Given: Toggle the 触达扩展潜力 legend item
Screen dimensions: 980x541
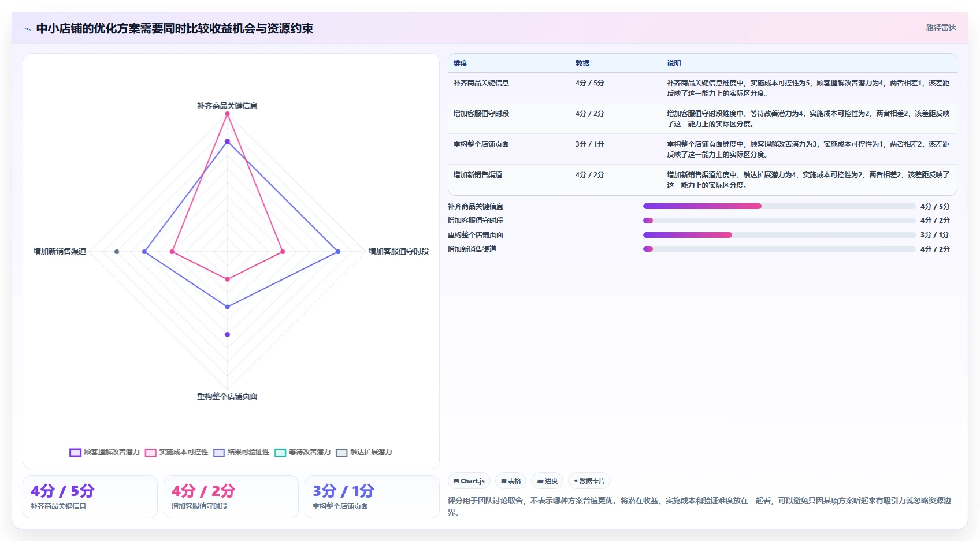Looking at the screenshot, I should click(364, 452).
